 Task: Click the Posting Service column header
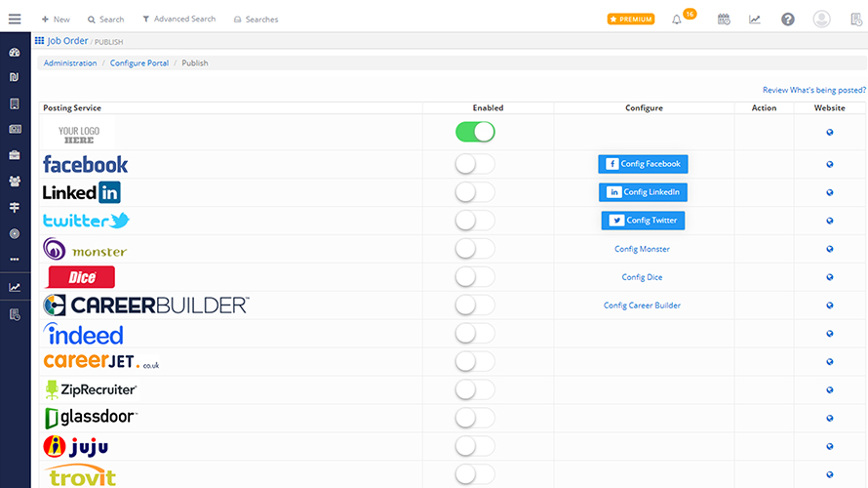pos(72,108)
